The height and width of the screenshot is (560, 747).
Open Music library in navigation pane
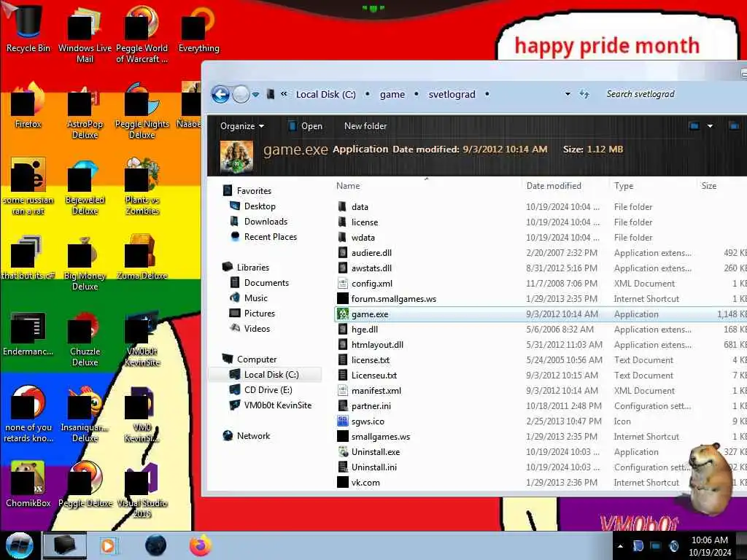(x=256, y=298)
